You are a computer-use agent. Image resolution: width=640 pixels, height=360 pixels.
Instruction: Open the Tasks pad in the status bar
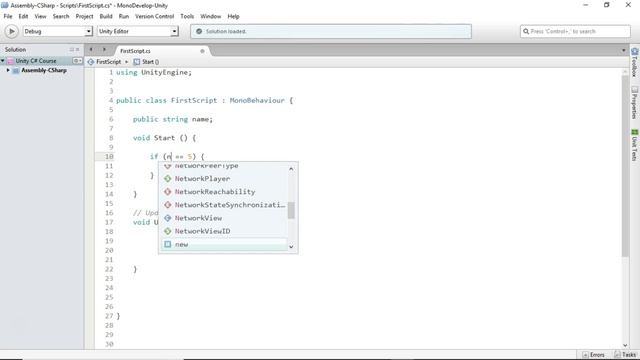click(x=625, y=355)
